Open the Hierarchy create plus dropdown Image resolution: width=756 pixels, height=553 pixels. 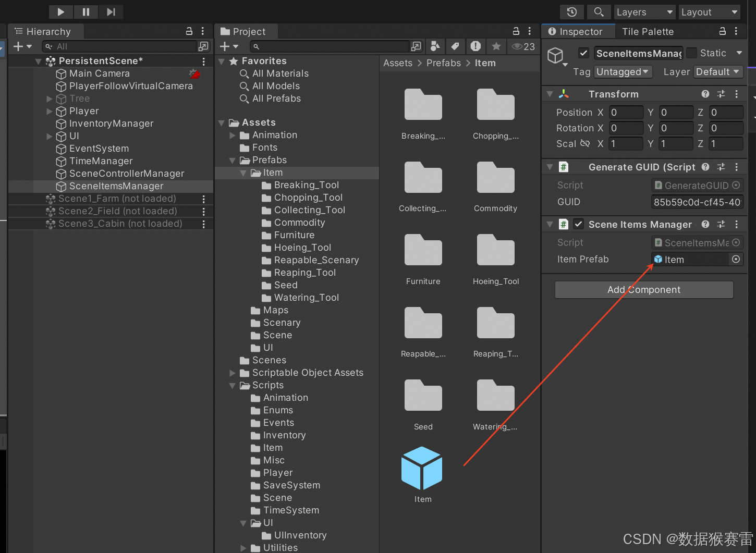coord(22,46)
